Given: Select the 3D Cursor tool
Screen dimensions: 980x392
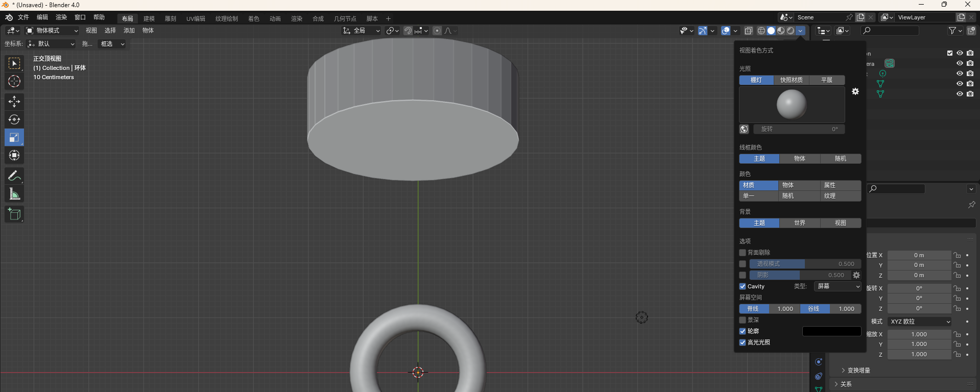Looking at the screenshot, I should (x=14, y=81).
